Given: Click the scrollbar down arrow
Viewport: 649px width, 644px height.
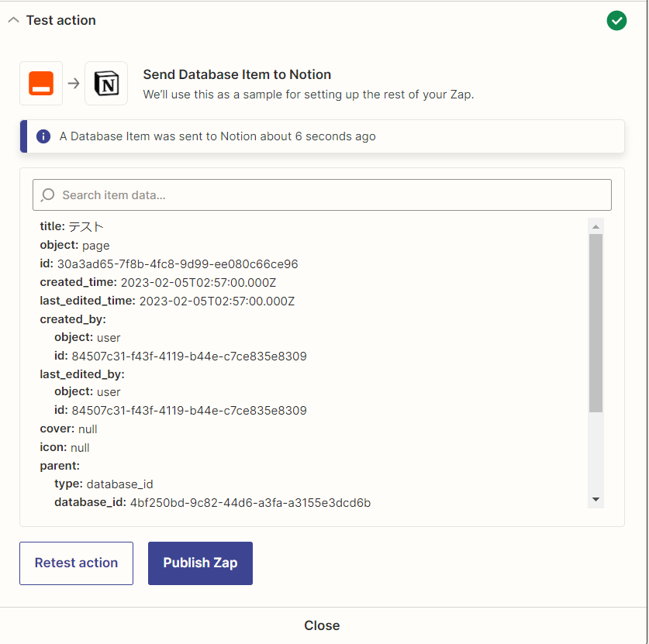Looking at the screenshot, I should (x=595, y=499).
